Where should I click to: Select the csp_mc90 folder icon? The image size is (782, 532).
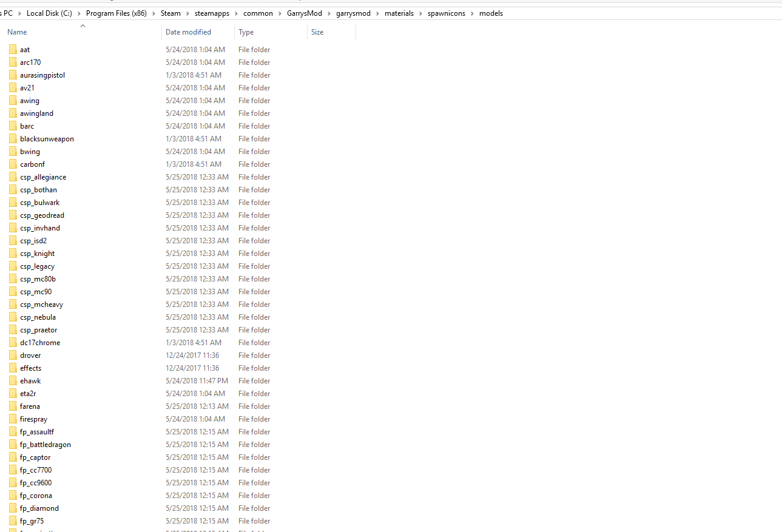click(x=13, y=292)
